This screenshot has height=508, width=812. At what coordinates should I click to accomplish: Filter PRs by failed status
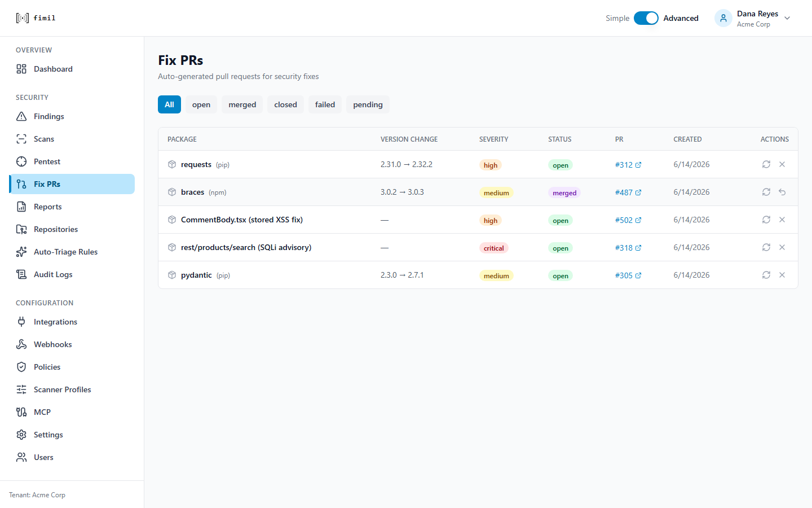coord(325,104)
